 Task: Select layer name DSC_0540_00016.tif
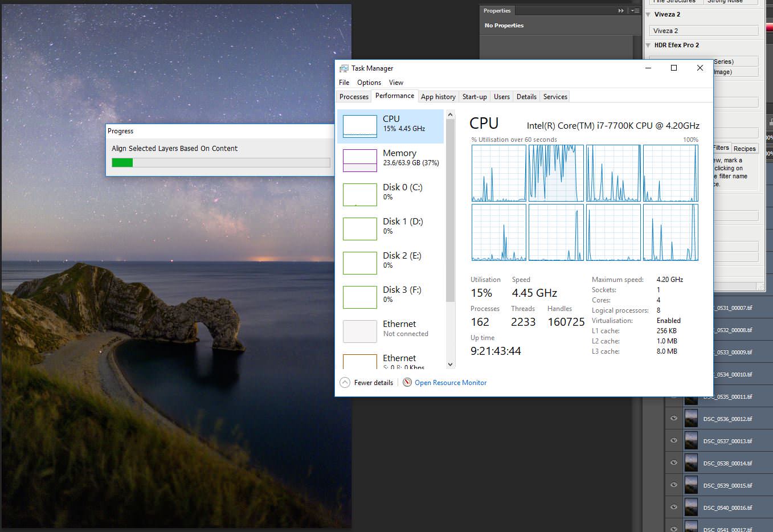pos(727,508)
